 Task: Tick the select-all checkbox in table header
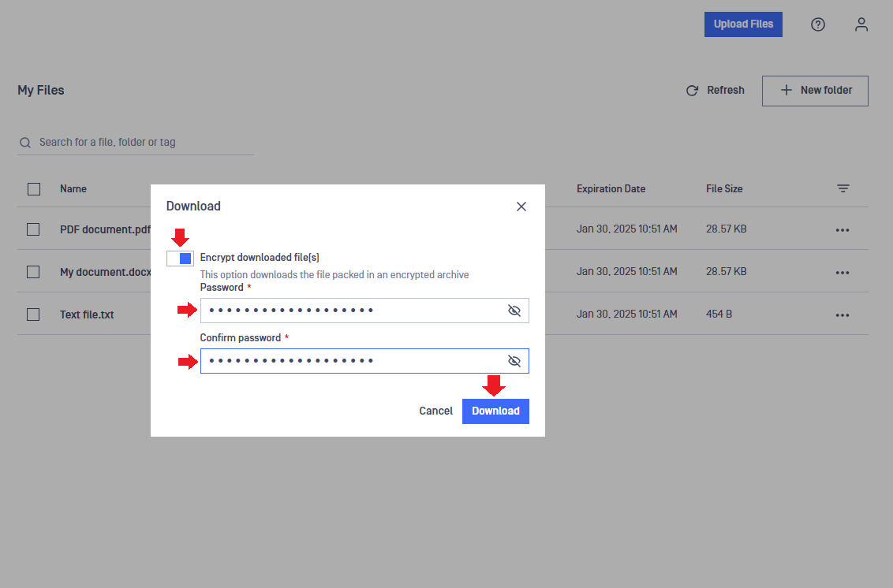coord(34,189)
